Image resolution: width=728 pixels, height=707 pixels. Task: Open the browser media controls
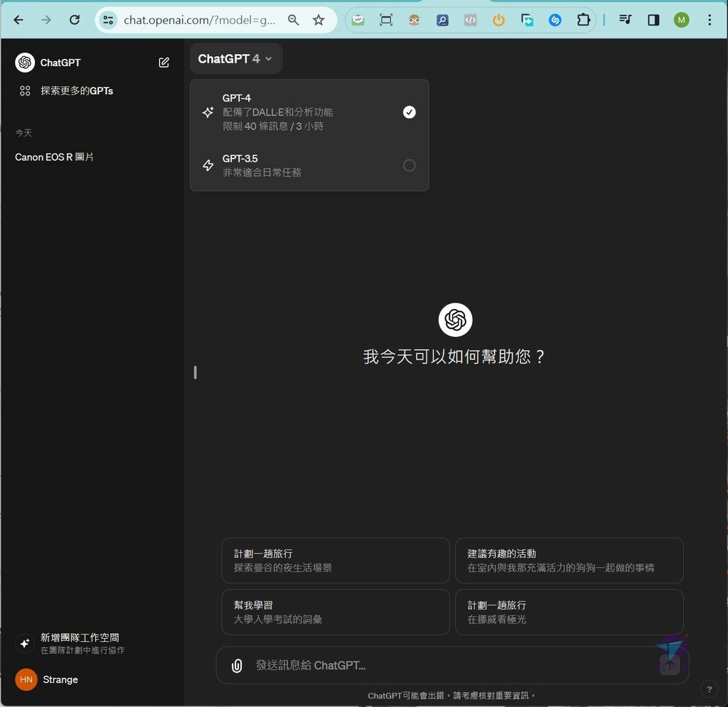(x=626, y=20)
